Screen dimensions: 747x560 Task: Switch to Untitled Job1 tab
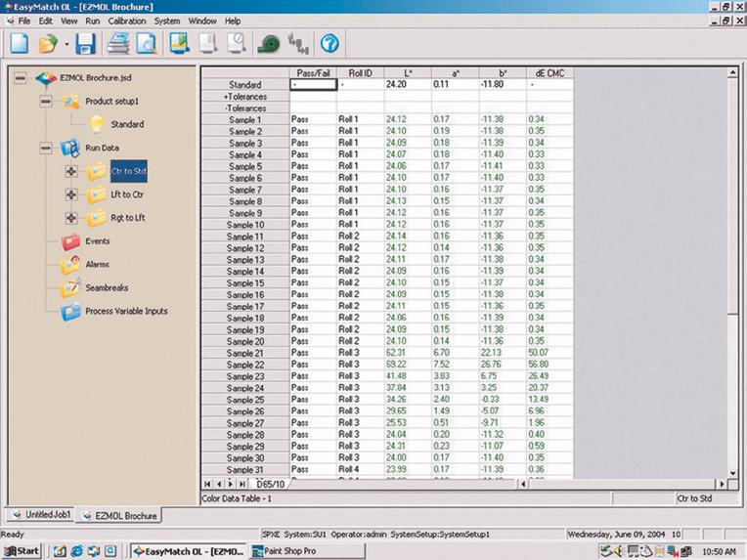pos(42,515)
